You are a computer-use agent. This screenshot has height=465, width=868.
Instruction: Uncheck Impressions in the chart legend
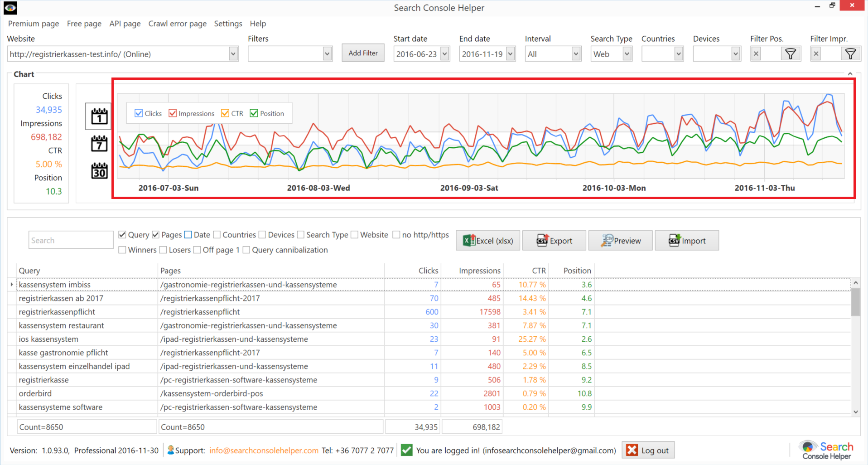[172, 113]
